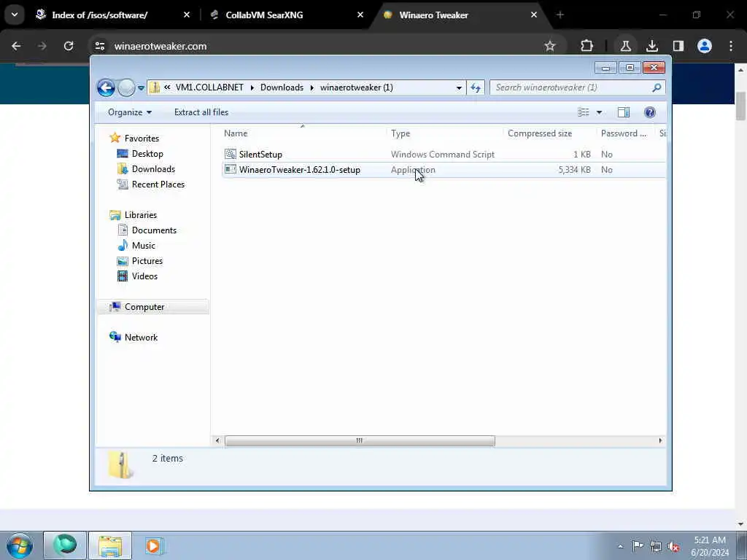Select VM1.COLLABNET in the address path
This screenshot has height=560, width=747.
coord(209,87)
